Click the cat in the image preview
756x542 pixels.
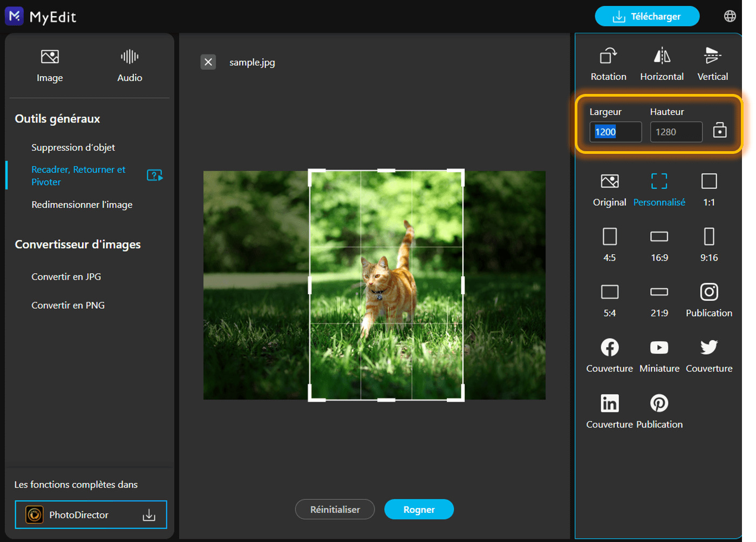[390, 281]
